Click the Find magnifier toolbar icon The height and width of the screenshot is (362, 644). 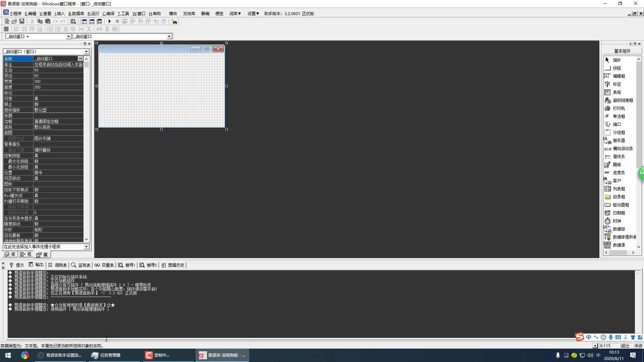coord(73,21)
